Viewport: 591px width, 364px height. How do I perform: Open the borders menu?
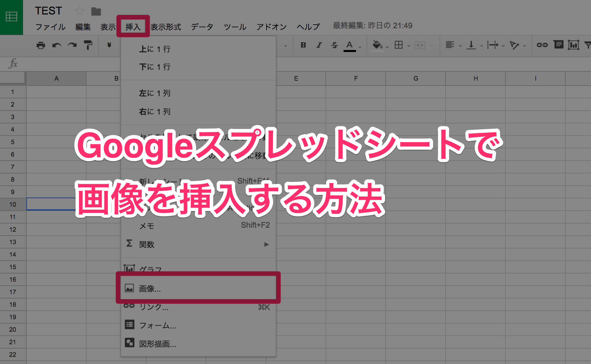click(x=398, y=45)
